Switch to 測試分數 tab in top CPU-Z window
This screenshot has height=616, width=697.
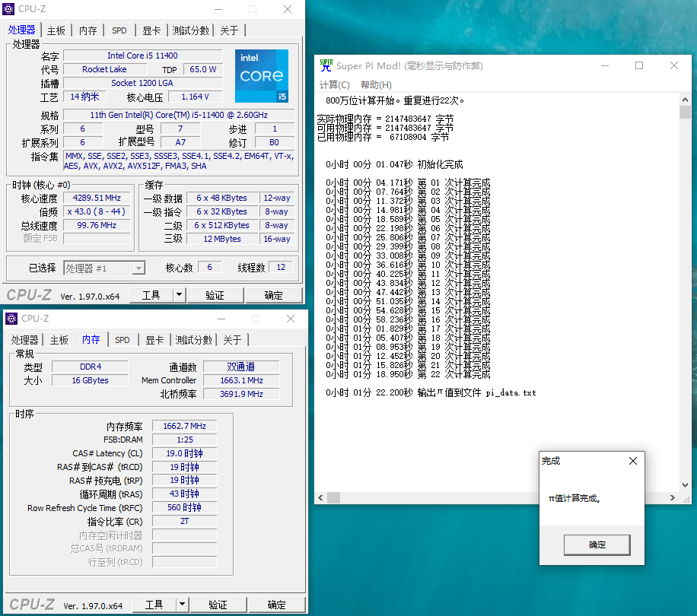pos(190,30)
